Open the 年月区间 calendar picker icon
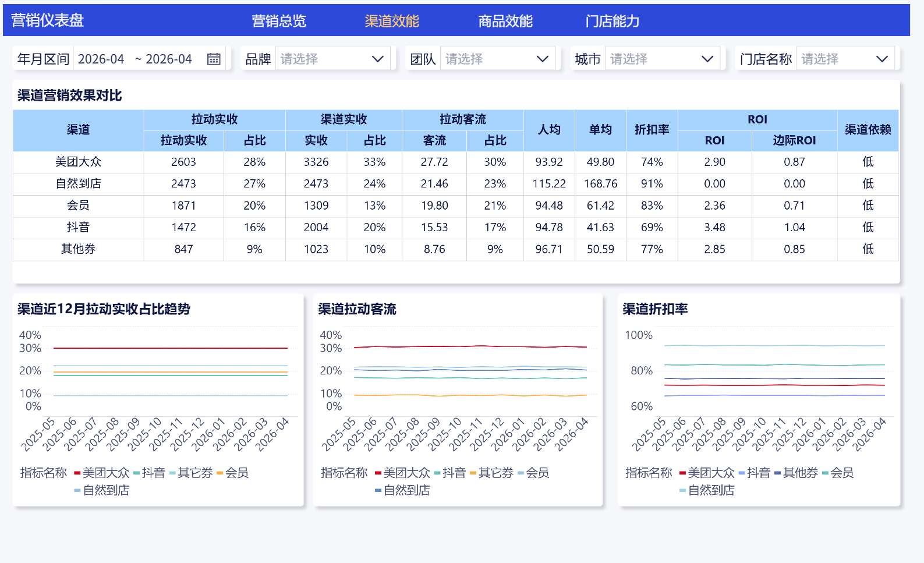Viewport: 924px width, 563px height. coord(214,59)
